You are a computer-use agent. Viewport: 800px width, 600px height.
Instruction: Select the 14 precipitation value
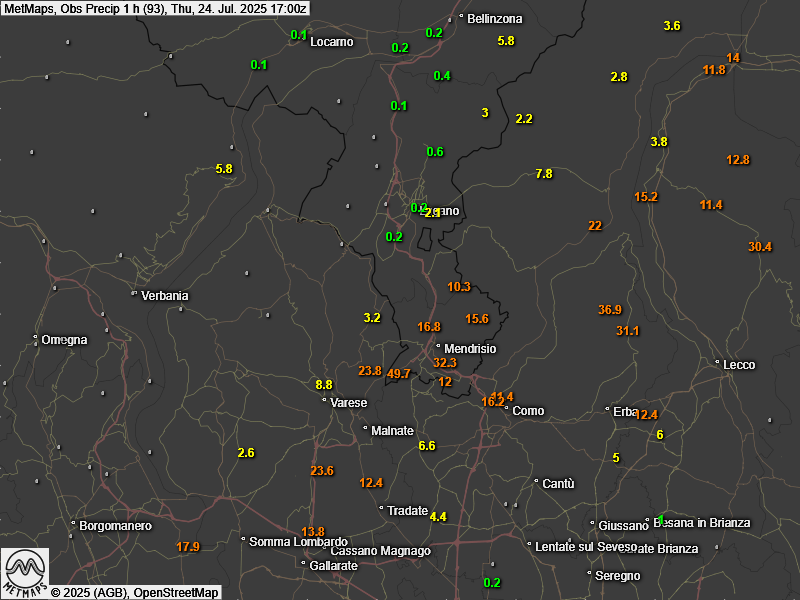coord(733,58)
